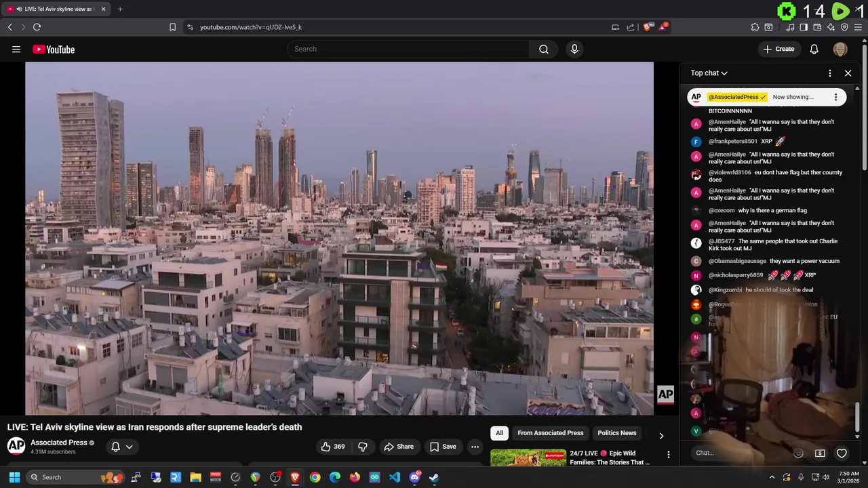Share the livestream video
868x488 pixels.
(x=399, y=447)
